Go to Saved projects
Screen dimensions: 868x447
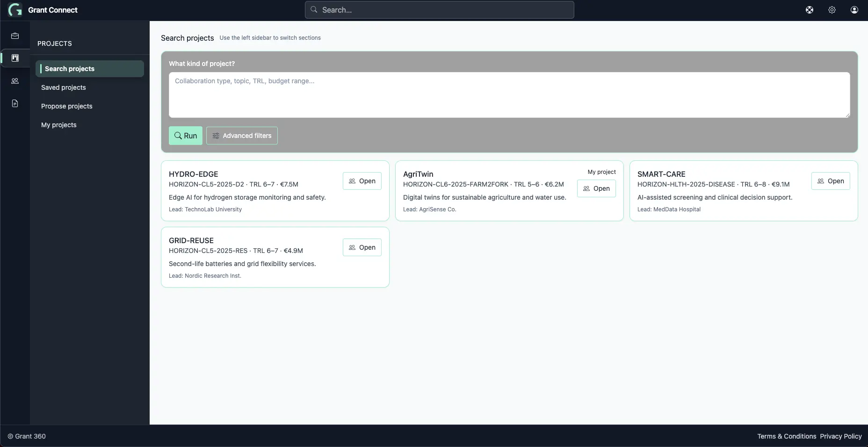pyautogui.click(x=64, y=87)
